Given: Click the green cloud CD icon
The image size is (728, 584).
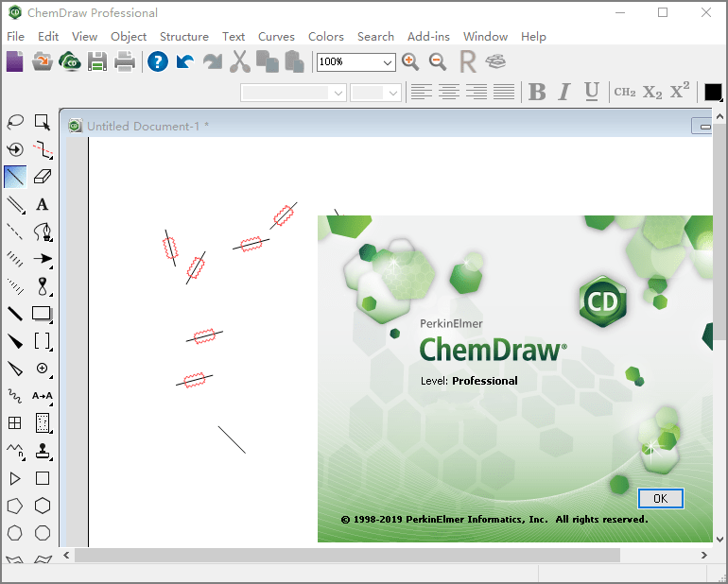Looking at the screenshot, I should (70, 61).
